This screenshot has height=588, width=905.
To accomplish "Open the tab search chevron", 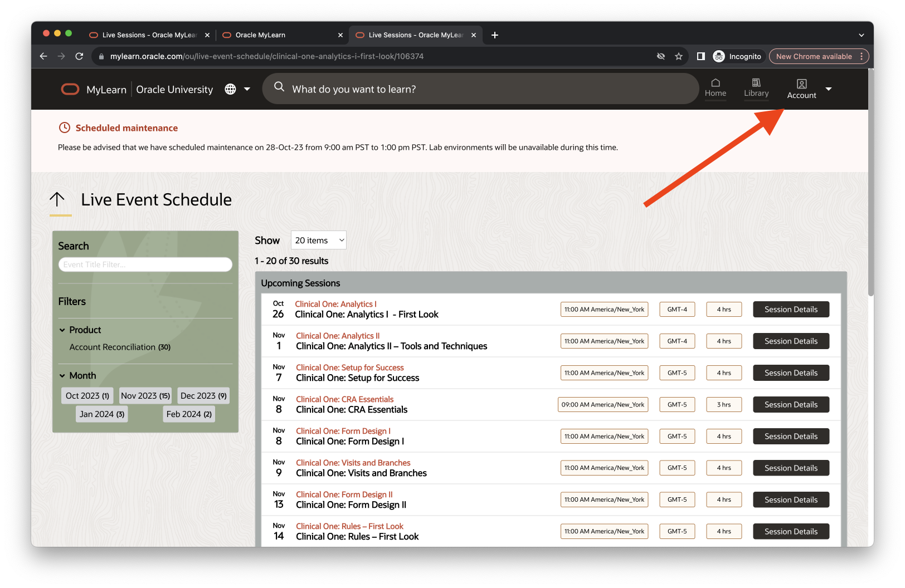I will [862, 35].
